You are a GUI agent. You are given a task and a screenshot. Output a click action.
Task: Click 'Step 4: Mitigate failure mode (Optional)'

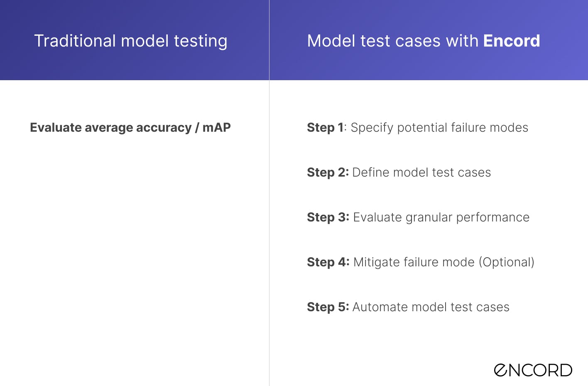[421, 262]
